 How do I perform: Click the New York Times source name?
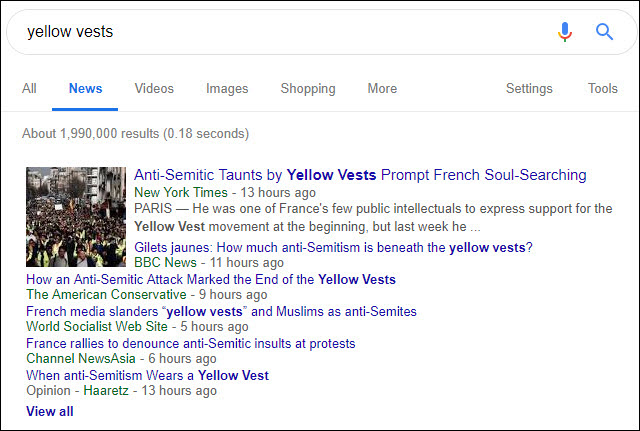tap(181, 192)
